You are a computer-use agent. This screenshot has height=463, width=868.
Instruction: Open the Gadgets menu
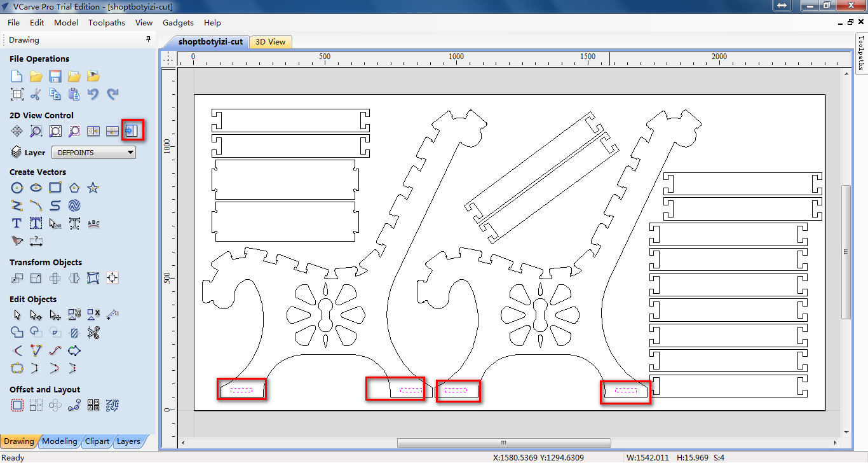178,22
